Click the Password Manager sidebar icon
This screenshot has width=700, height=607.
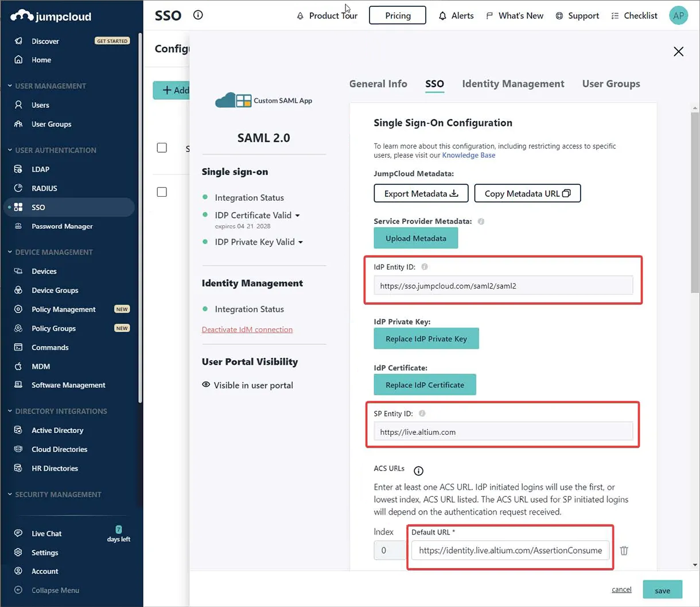point(18,226)
